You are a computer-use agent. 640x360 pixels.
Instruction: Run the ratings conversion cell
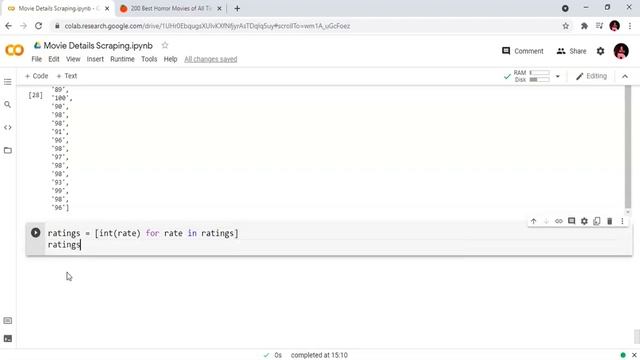click(36, 233)
